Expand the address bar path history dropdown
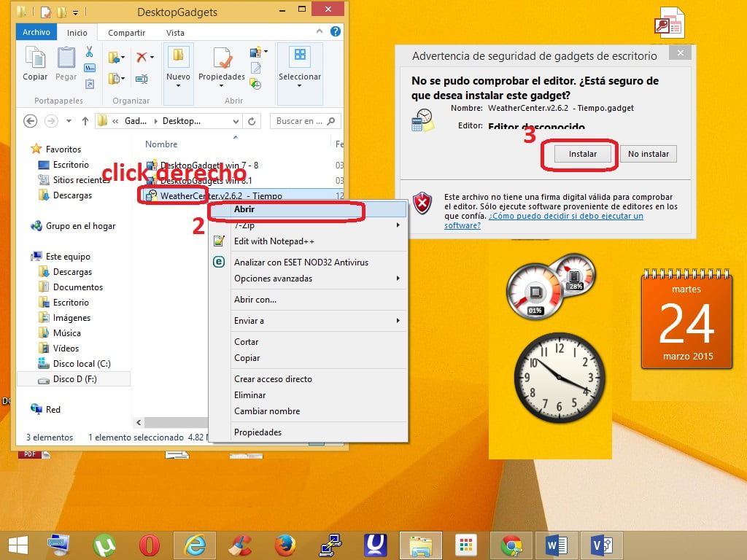Image resolution: width=747 pixels, height=560 pixels. [x=236, y=121]
